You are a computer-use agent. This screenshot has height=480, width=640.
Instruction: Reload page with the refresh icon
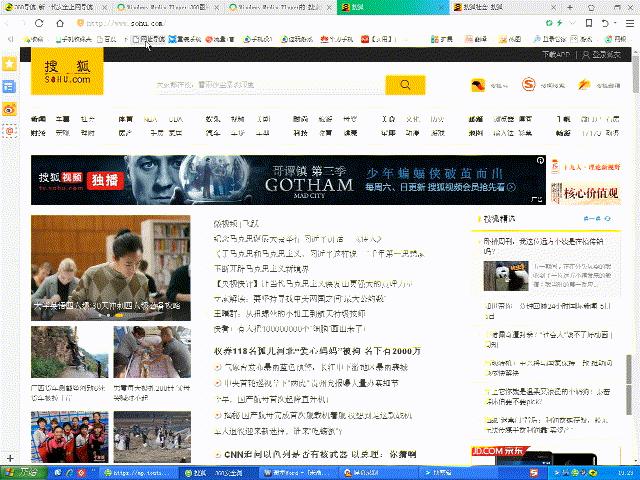click(39, 23)
